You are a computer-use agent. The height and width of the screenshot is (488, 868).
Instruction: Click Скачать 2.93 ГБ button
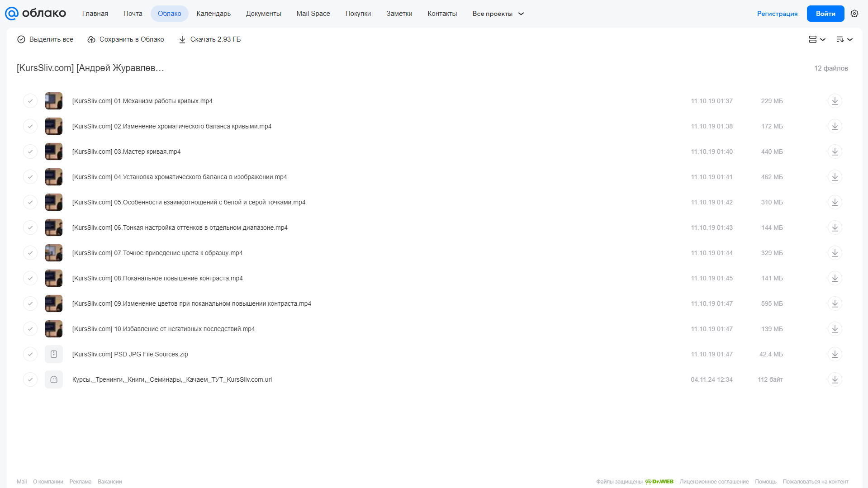tap(210, 39)
